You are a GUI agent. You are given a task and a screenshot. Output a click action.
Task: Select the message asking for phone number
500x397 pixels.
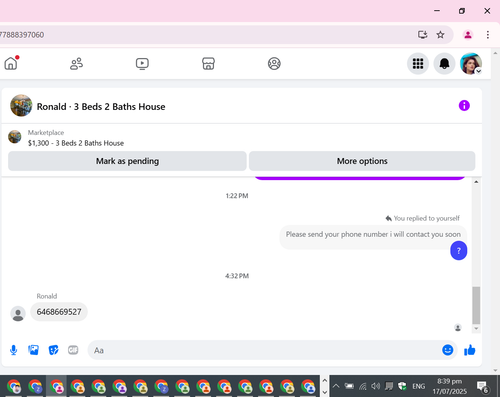373,235
